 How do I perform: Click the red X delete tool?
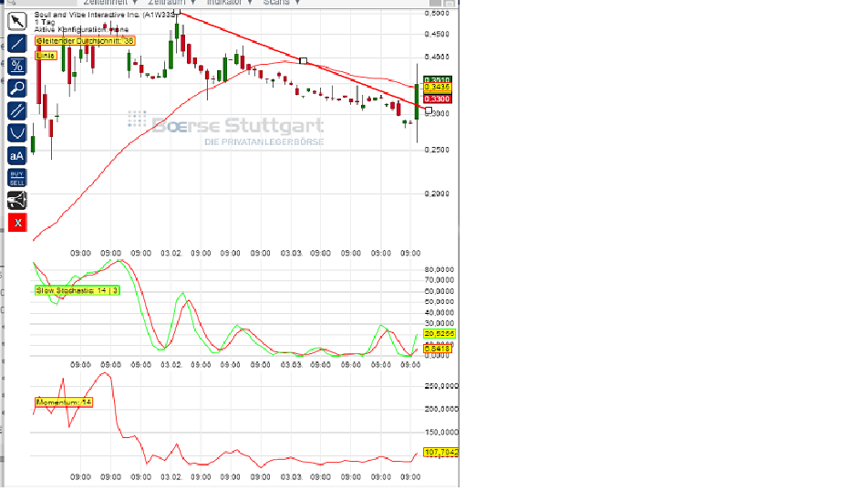[x=17, y=223]
